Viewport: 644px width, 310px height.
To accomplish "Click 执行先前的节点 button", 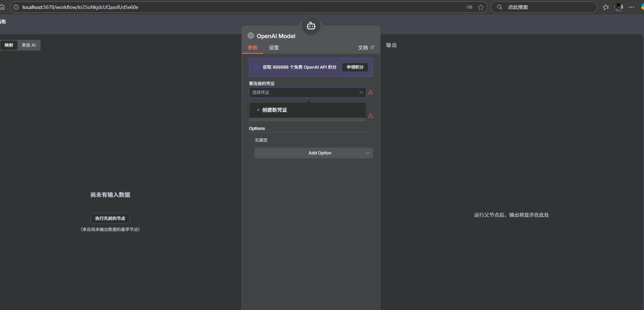I will tap(110, 219).
